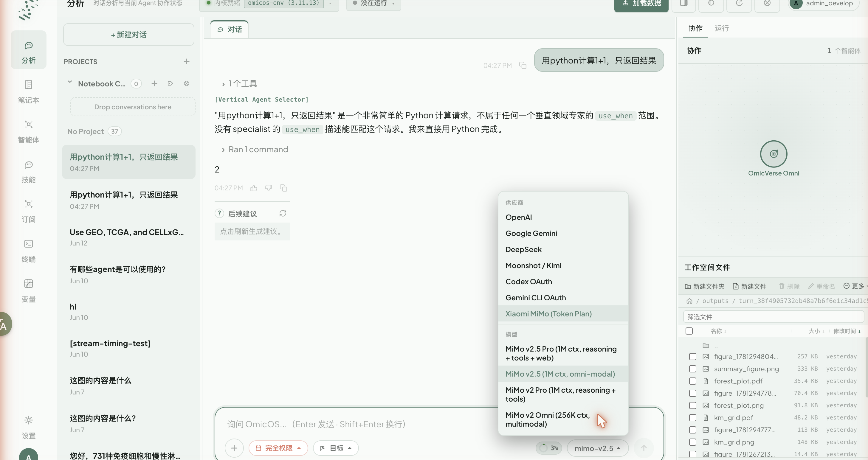This screenshot has height=460, width=868.
Task: Add conversation to Notebook C project
Action: click(x=154, y=83)
